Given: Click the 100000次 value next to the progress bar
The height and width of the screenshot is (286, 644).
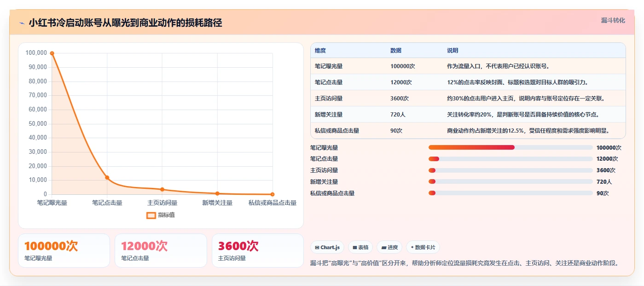Looking at the screenshot, I should click(609, 148).
